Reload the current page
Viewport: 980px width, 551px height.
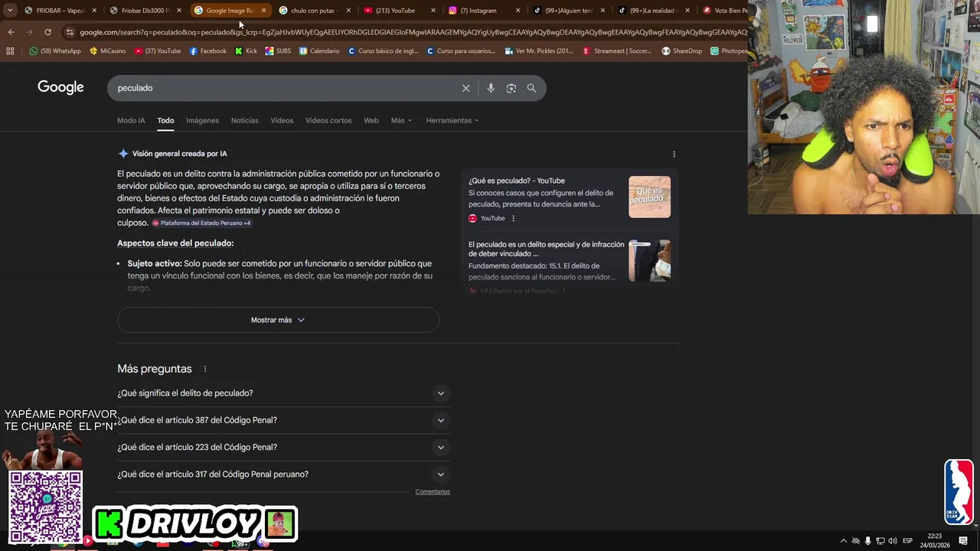pos(47,32)
